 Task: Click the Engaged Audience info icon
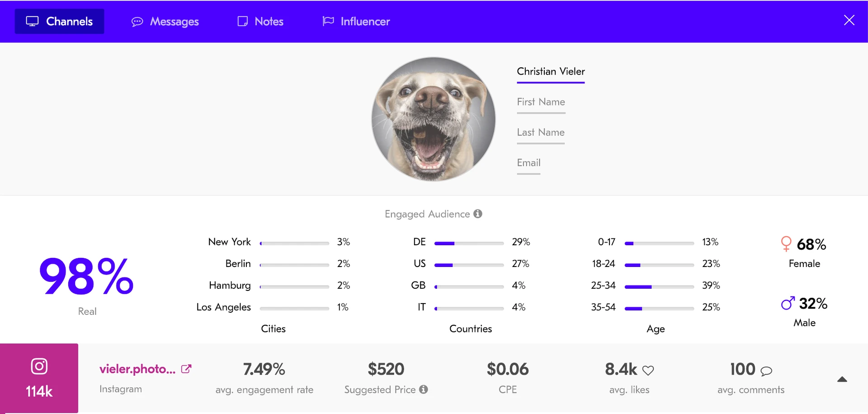tap(478, 214)
